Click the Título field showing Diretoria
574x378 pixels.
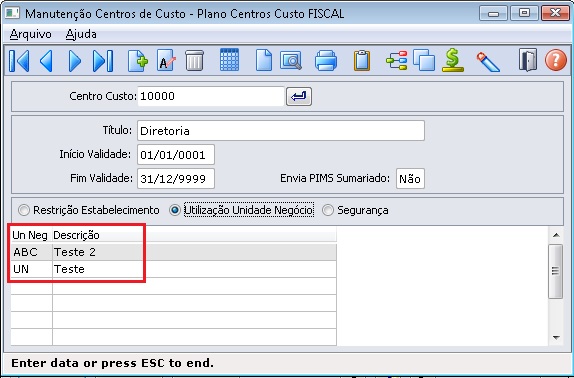[x=281, y=131]
